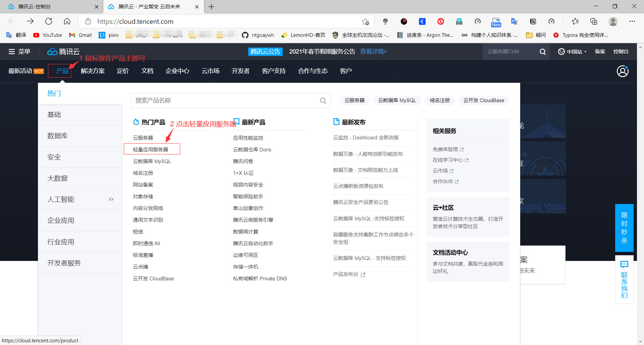Viewport: 644px width, 345px height.
Task: Open 文档活动中心 card
Action: pyautogui.click(x=468, y=262)
